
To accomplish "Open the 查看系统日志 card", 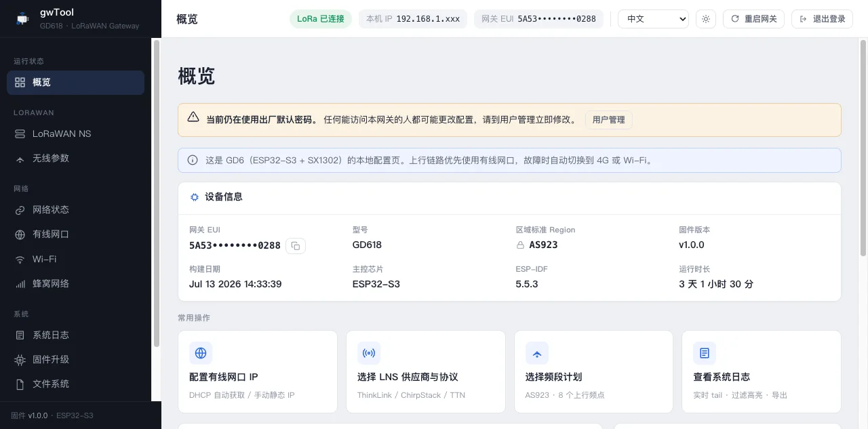I will pyautogui.click(x=762, y=371).
